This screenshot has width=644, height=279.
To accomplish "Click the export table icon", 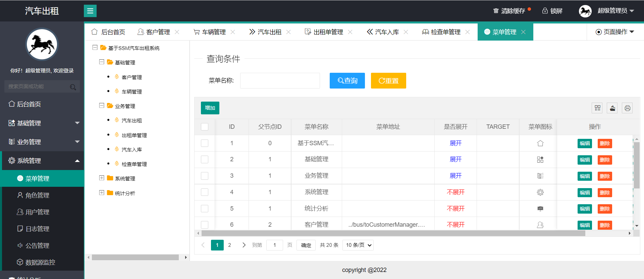I will [x=612, y=108].
